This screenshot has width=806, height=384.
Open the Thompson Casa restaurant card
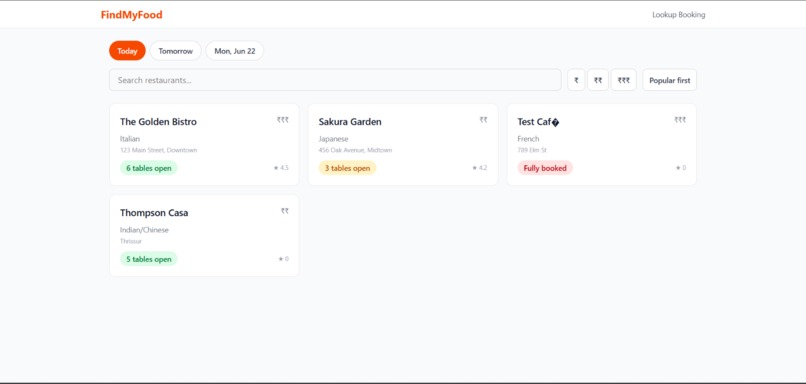[x=204, y=235]
